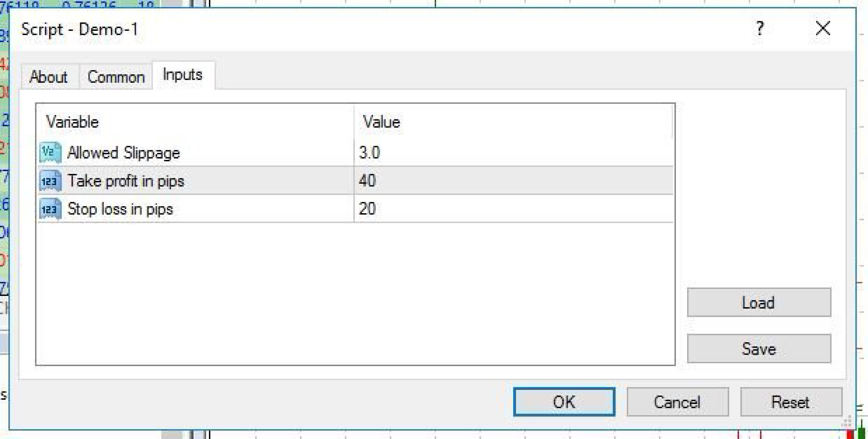
Task: Click the Take profit integer icon
Action: (x=50, y=181)
